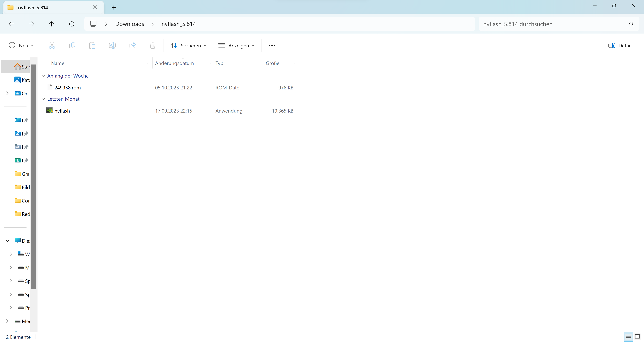Collapse the Anfang der Woche group
The width and height of the screenshot is (644, 342).
click(x=43, y=76)
